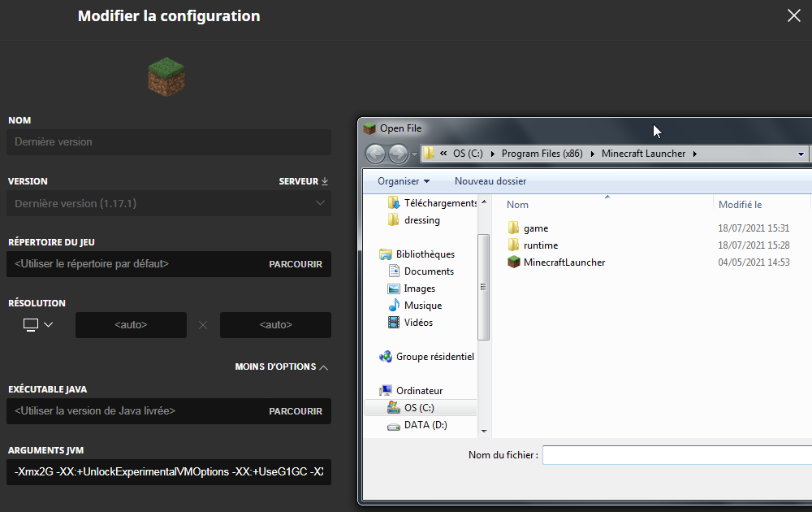
Task: Click the resolution height auto field
Action: (275, 325)
